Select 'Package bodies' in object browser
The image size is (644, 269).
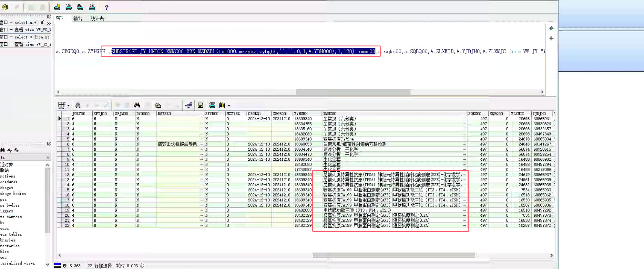(x=13, y=194)
